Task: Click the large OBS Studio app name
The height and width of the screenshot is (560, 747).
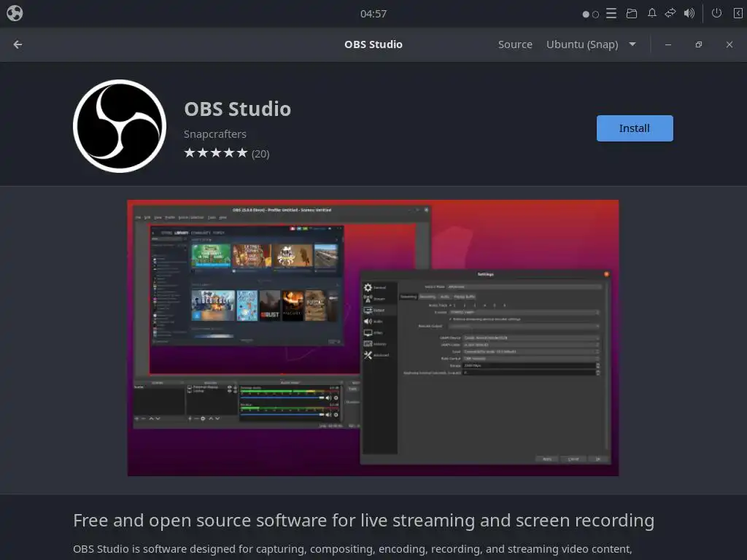Action: [237, 109]
